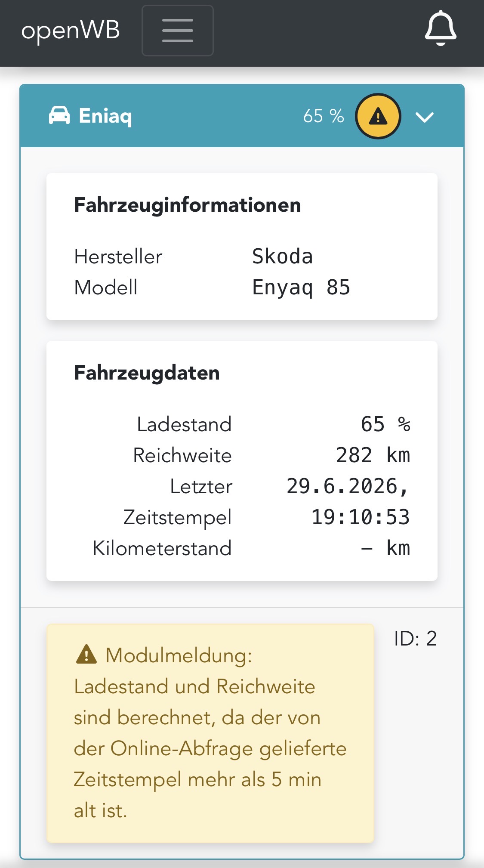This screenshot has height=868, width=484.
Task: Click the yellow warning badge for Eniaq
Action: (378, 116)
